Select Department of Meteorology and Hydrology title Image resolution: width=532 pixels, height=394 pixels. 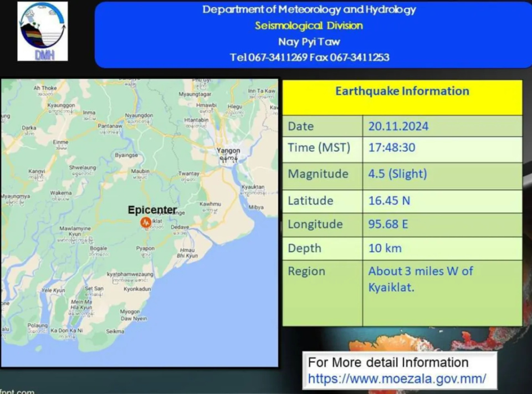309,9
